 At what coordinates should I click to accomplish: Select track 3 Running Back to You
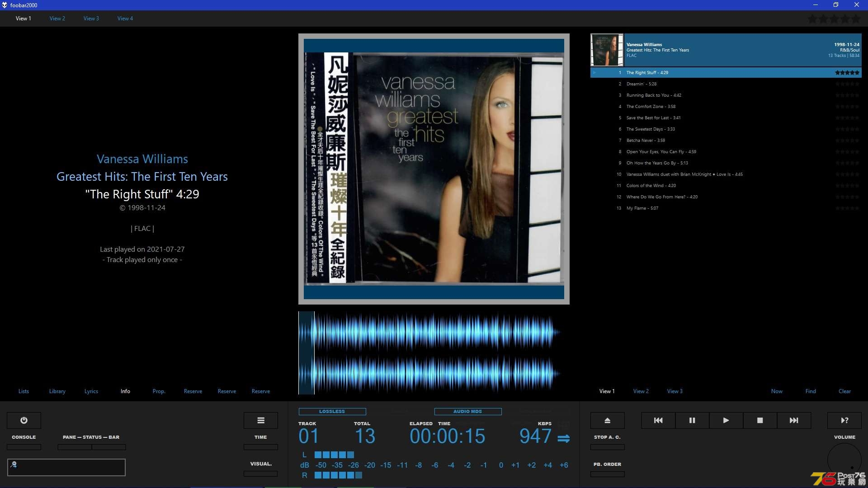click(x=726, y=95)
